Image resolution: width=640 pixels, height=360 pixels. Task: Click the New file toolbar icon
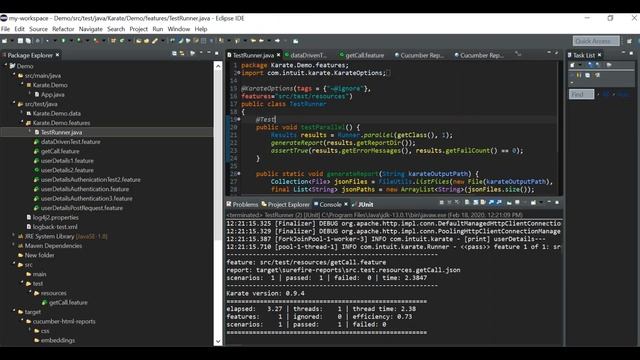[4, 41]
